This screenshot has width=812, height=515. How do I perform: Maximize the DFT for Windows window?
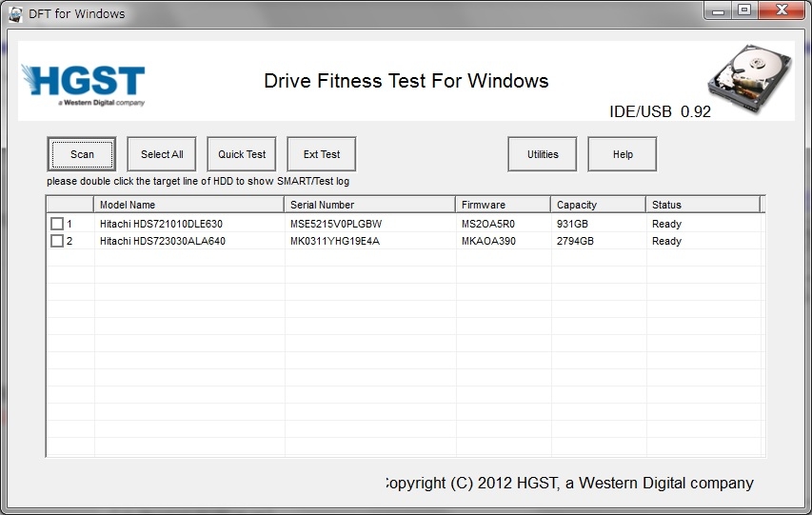coord(744,10)
